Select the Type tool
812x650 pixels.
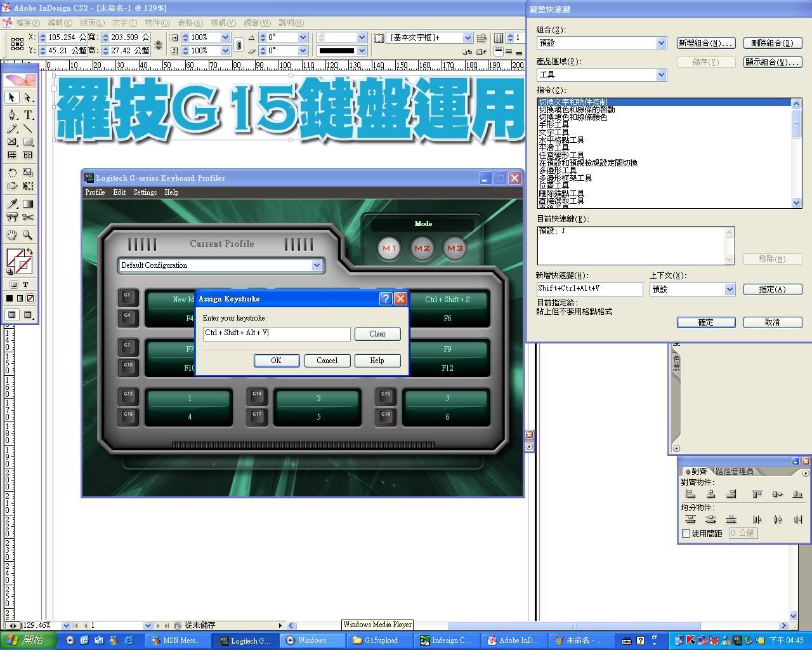click(28, 115)
